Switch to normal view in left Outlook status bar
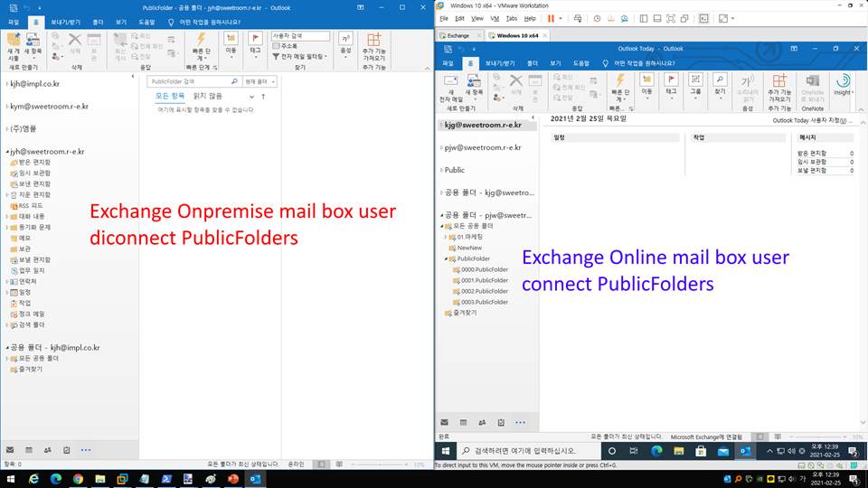The height and width of the screenshot is (488, 868). [x=322, y=465]
